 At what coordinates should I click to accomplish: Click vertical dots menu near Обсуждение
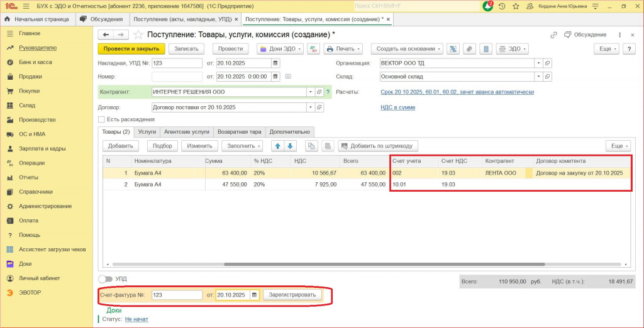point(619,35)
